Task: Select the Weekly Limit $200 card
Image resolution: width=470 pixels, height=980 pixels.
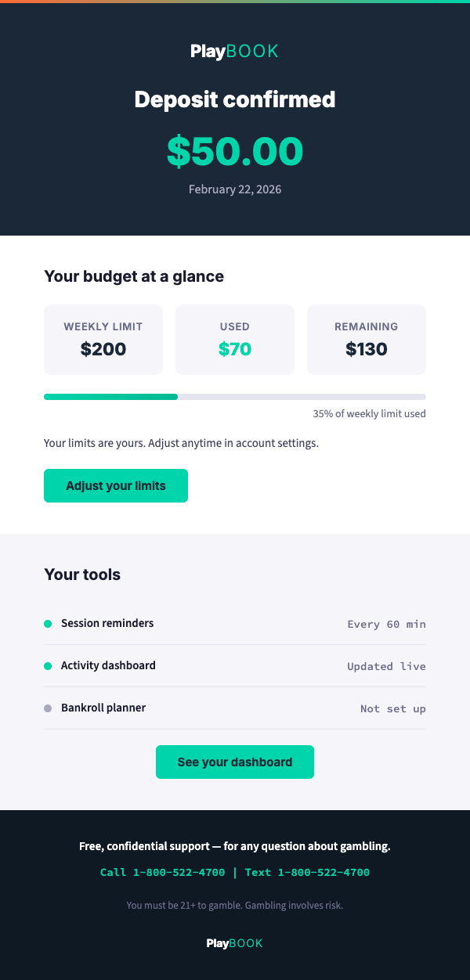Action: pyautogui.click(x=103, y=340)
